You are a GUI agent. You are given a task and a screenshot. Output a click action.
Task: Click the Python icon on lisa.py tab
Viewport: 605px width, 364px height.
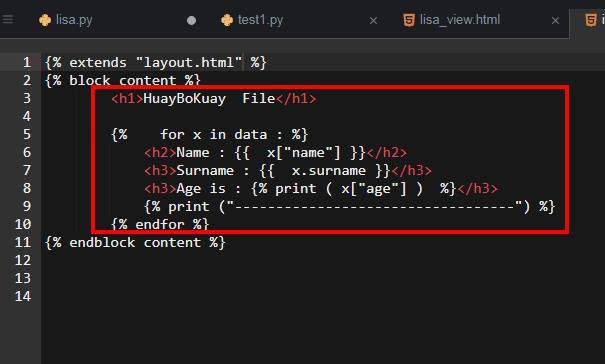click(x=45, y=20)
